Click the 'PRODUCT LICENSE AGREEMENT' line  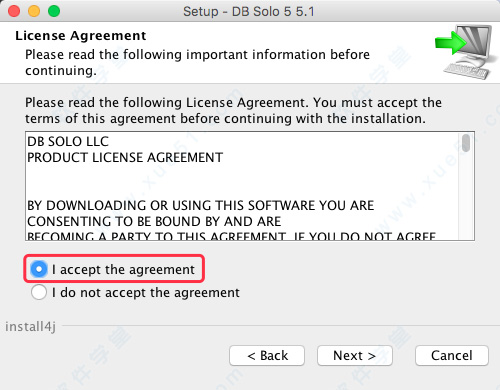(125, 157)
